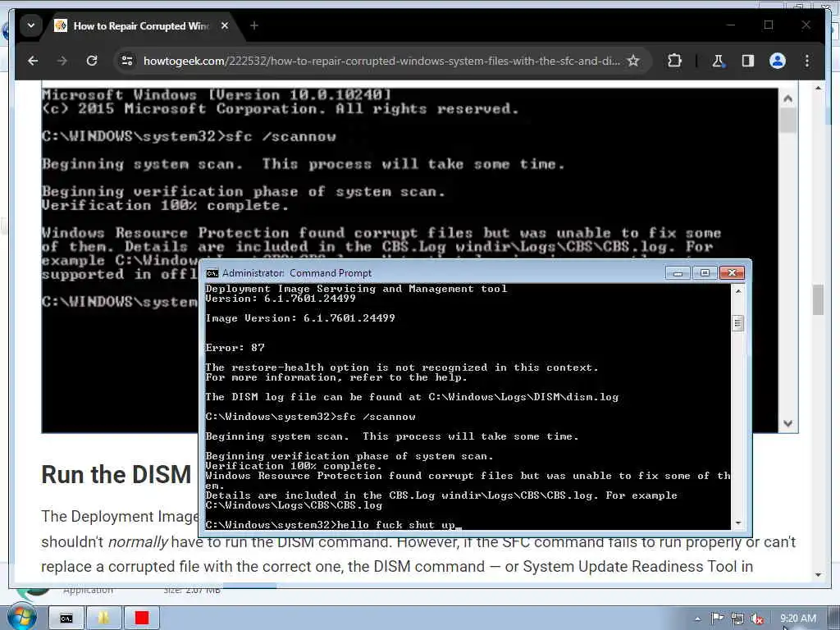Maximize the Administrator Command Prompt window
Image resolution: width=840 pixels, height=630 pixels.
(x=705, y=272)
